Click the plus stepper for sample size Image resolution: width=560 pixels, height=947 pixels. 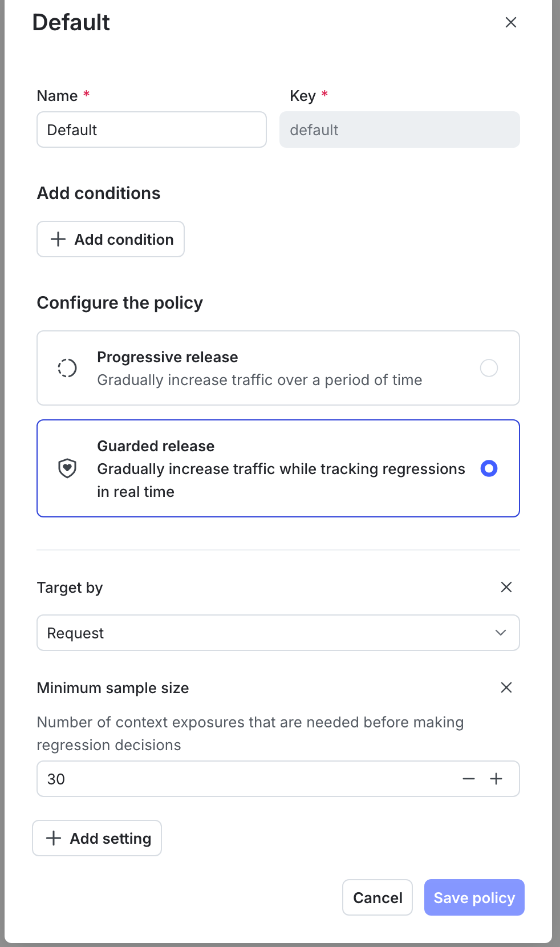tap(496, 779)
